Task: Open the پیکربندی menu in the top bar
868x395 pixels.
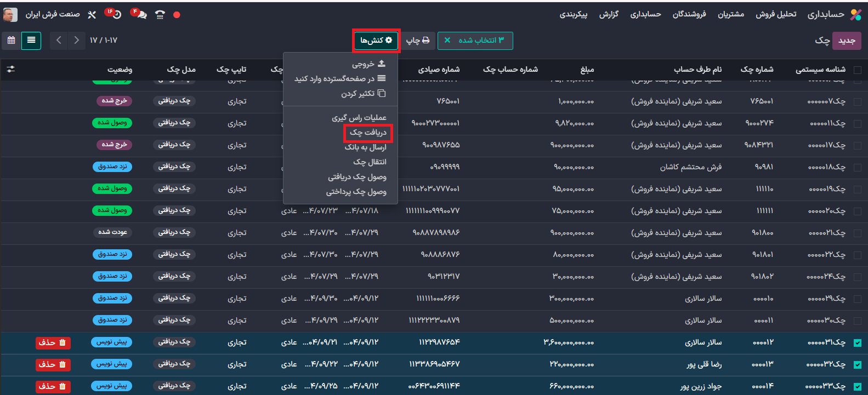Action: pos(573,15)
